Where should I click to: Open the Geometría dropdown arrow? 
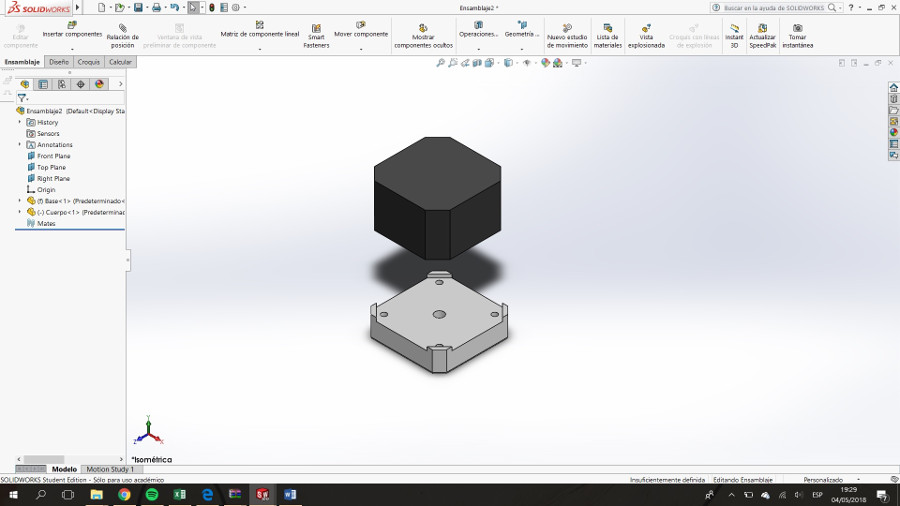coord(521,49)
